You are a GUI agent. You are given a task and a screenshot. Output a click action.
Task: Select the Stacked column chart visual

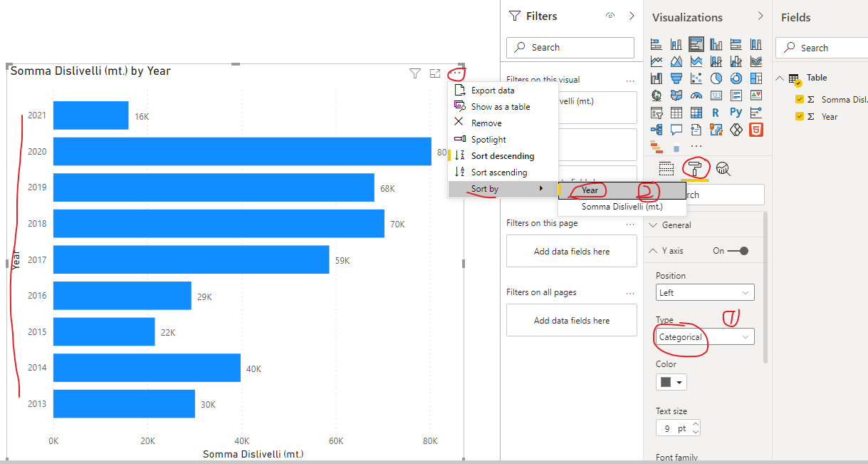(x=676, y=44)
